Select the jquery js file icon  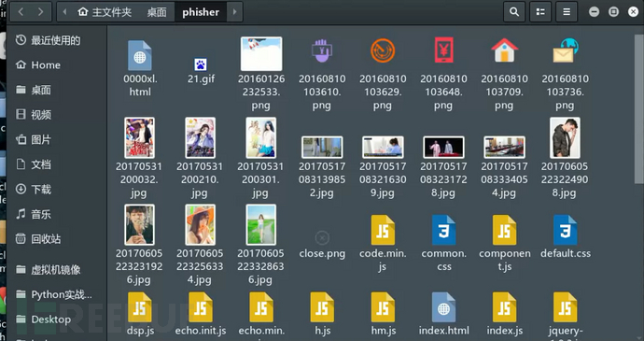[566, 307]
